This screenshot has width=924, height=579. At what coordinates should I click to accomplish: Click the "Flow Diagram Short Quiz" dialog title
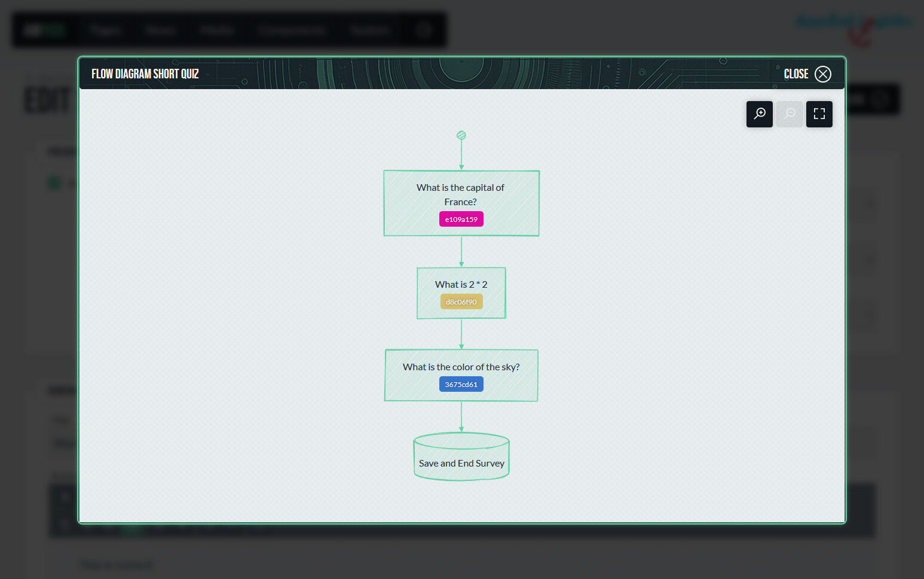tap(145, 74)
